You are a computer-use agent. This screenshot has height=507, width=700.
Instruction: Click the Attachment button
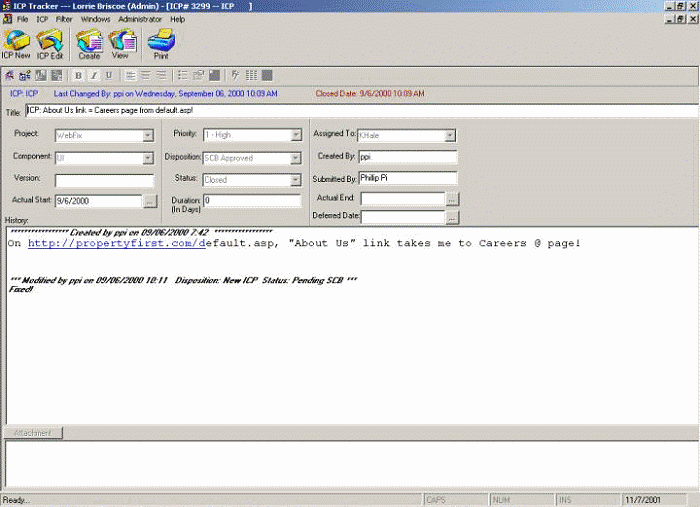(33, 433)
